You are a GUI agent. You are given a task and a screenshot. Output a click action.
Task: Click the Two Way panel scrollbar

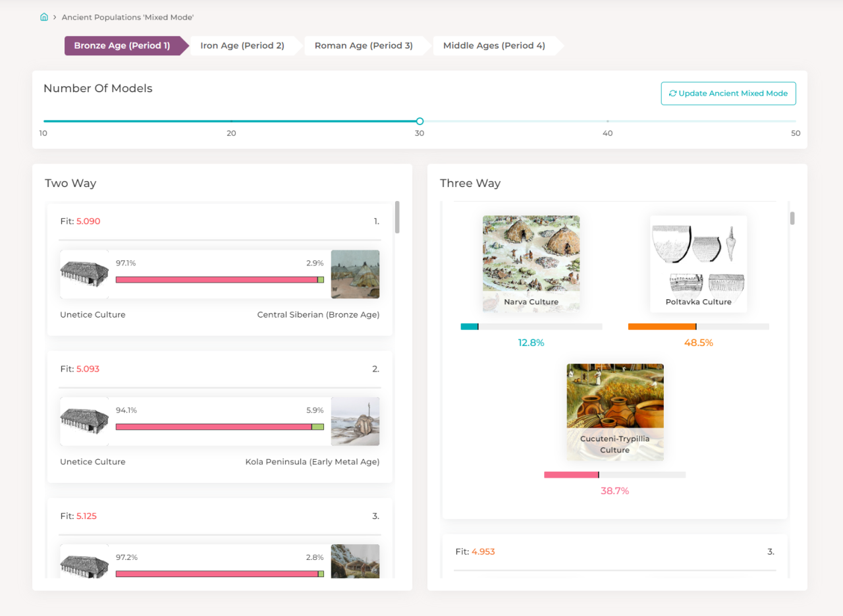coord(397,217)
